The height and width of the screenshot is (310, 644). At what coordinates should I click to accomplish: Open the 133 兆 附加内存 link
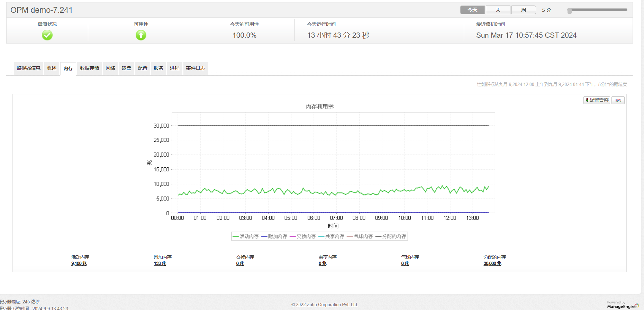point(160,263)
